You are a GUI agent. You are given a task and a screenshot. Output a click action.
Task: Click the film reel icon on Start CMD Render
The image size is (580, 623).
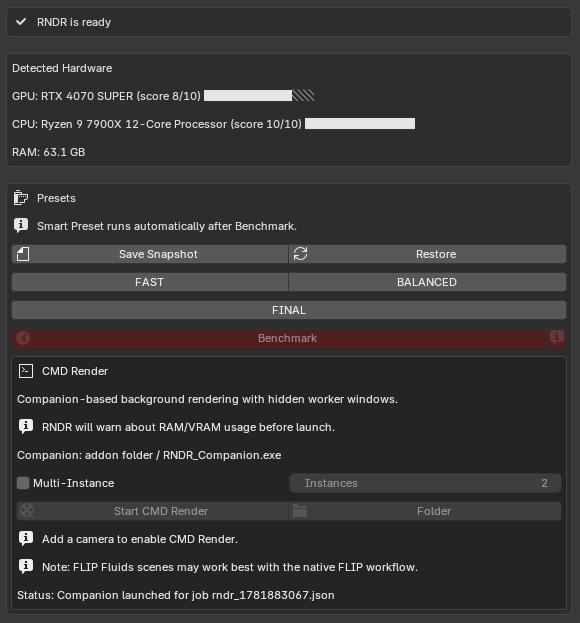pyautogui.click(x=27, y=511)
